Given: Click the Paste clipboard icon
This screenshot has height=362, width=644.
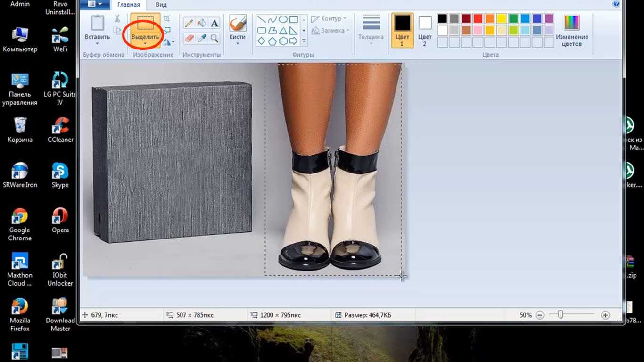Looking at the screenshot, I should pyautogui.click(x=97, y=24).
